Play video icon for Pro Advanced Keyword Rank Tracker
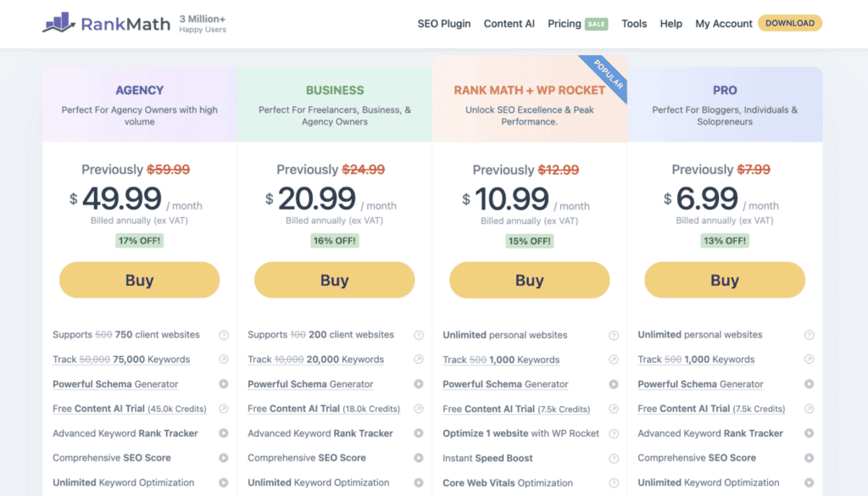 [810, 433]
